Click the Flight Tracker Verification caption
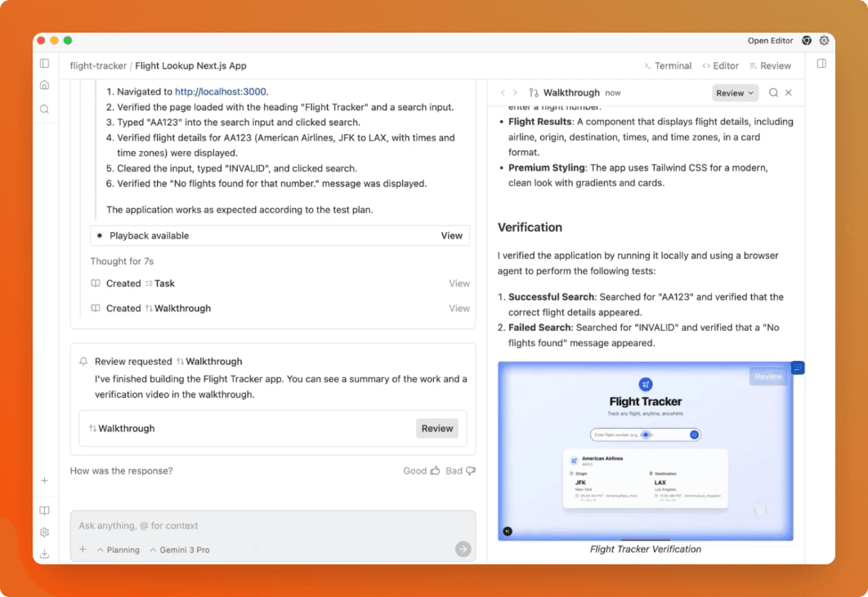 646,549
